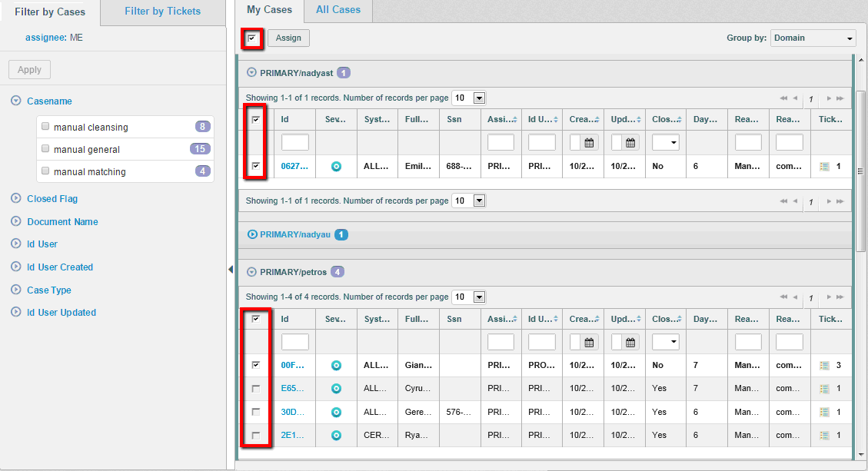
Task: Tick the manual matching checkbox
Action: (46, 171)
